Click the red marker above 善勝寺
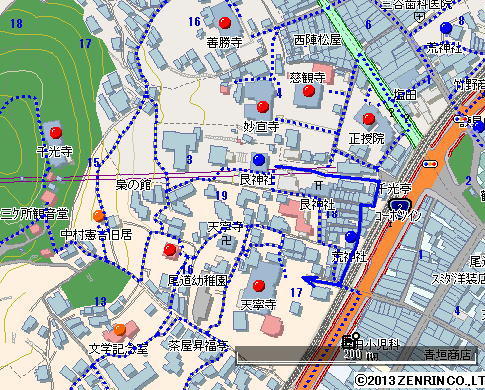This screenshot has width=485, height=390. click(x=225, y=23)
